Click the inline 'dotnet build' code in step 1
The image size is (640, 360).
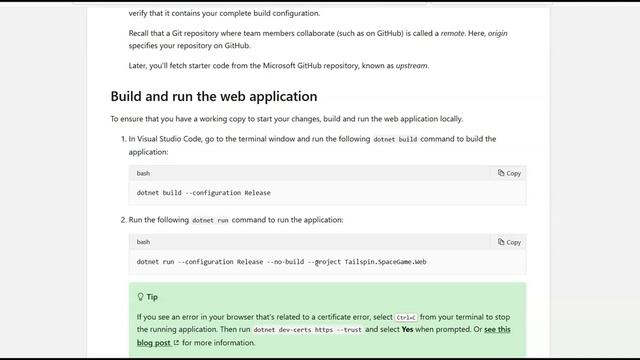[395, 139]
